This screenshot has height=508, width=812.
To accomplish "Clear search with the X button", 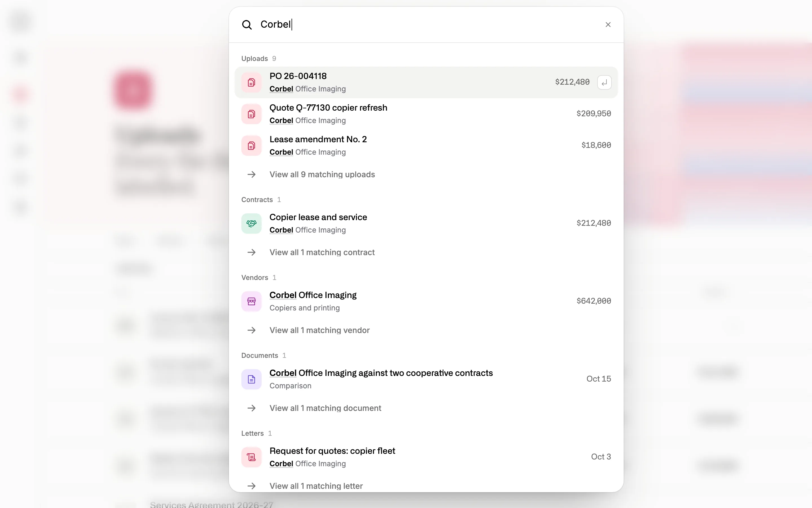I will coord(608,25).
